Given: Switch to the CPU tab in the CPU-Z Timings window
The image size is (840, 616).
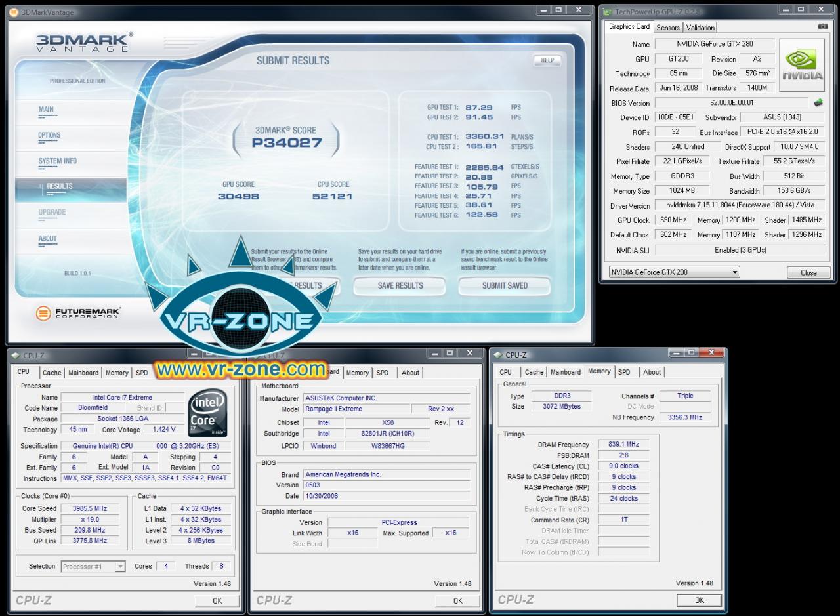Looking at the screenshot, I should click(x=506, y=372).
